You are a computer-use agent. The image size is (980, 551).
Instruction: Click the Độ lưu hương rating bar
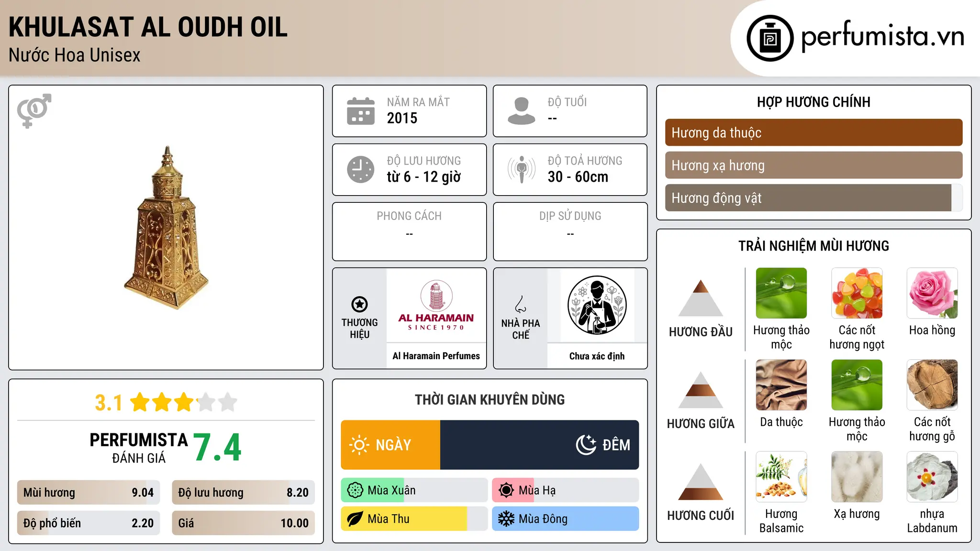click(x=243, y=493)
